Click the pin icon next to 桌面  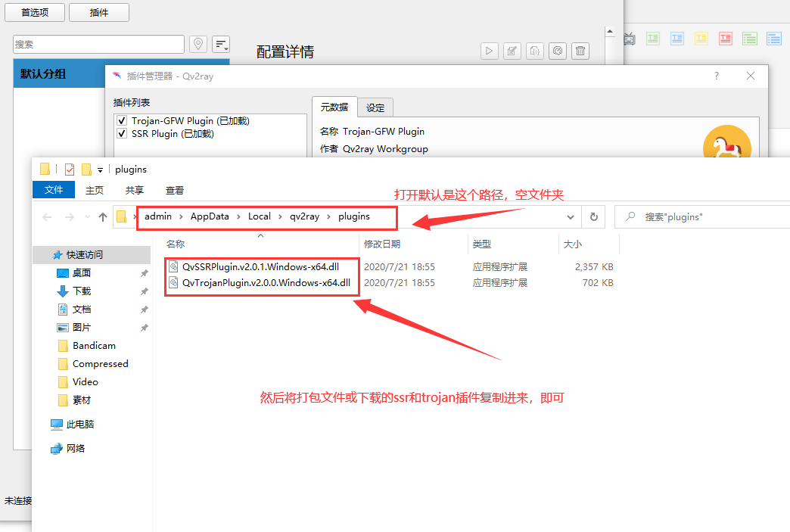[x=144, y=273]
